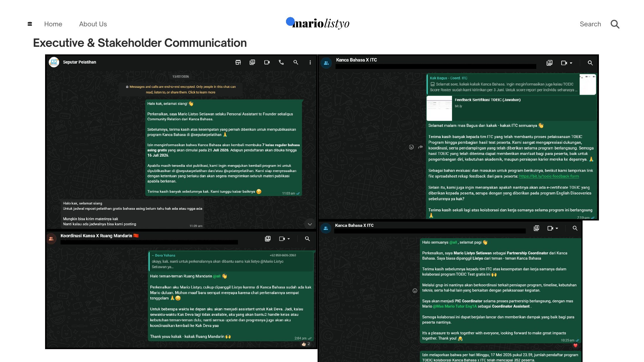Expand call options arrow in lower Kanca Bahasa chat
This screenshot has width=644, height=362.
click(557, 228)
